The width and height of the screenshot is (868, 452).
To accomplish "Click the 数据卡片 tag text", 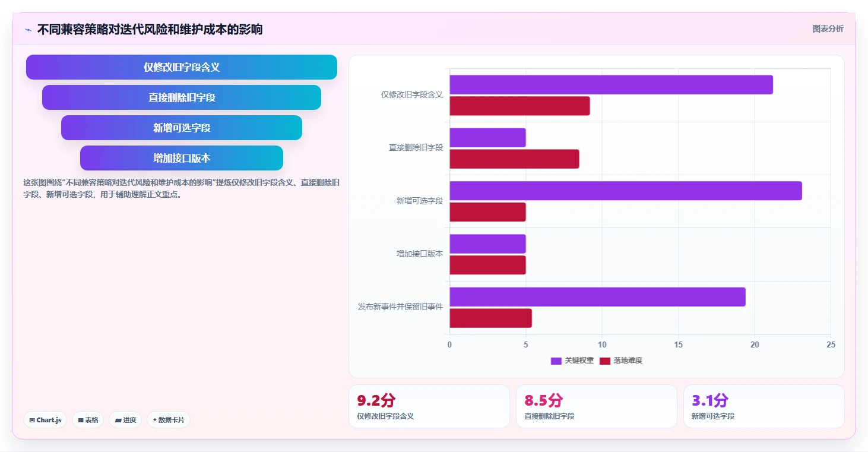I will tap(172, 420).
